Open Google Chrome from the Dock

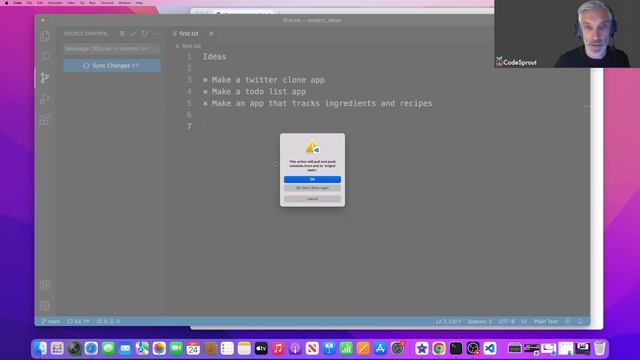[x=439, y=348]
